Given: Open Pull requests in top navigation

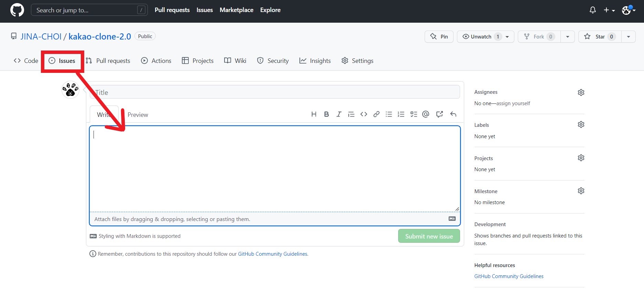Looking at the screenshot, I should pyautogui.click(x=172, y=10).
